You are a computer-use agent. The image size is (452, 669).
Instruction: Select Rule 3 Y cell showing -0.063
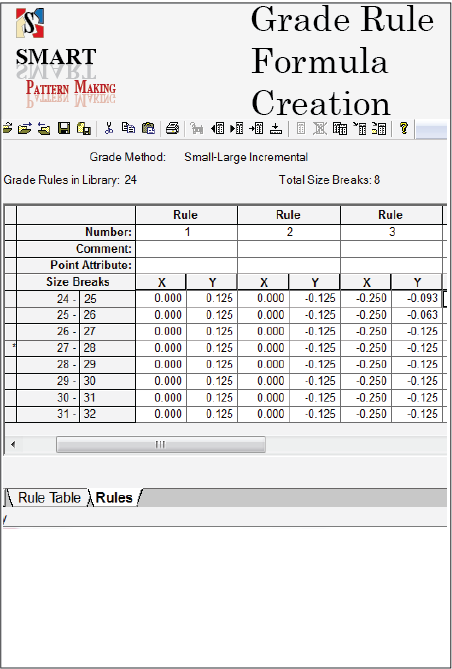(x=417, y=315)
